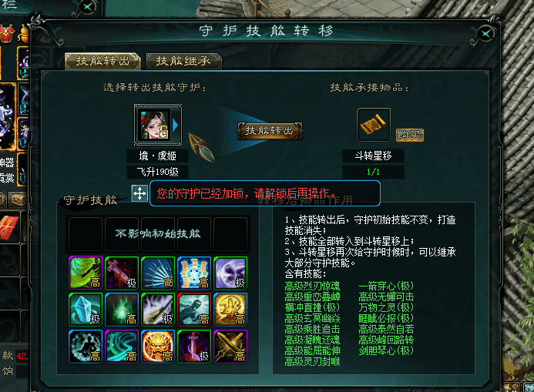Click the 技能转出 transfer button
This screenshot has height=392, width=534.
tap(270, 131)
